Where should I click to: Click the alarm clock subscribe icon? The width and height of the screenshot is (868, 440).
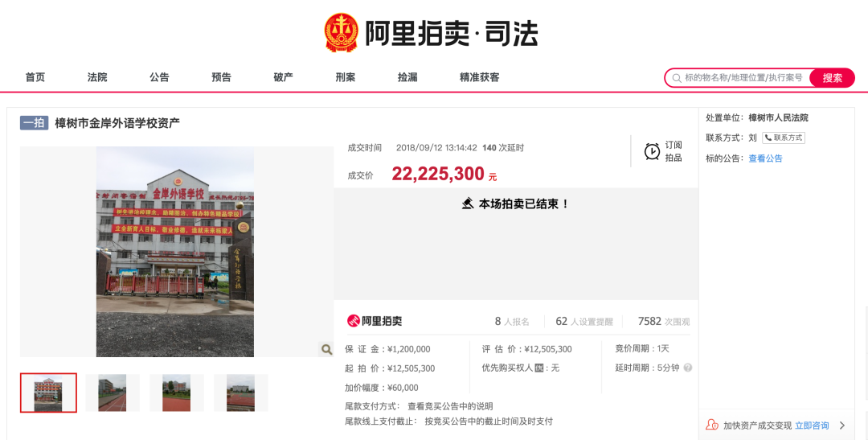point(652,151)
